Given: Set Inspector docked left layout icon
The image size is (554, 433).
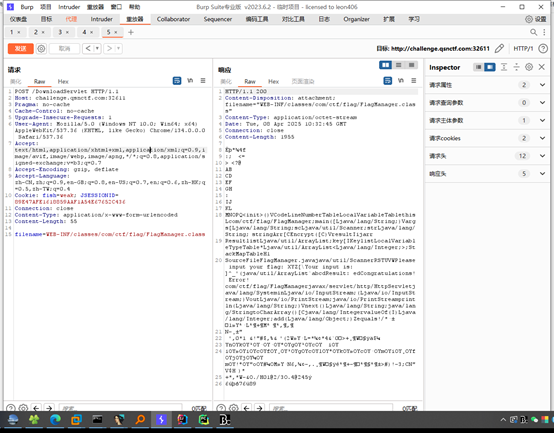Looking at the screenshot, I should point(478,67).
